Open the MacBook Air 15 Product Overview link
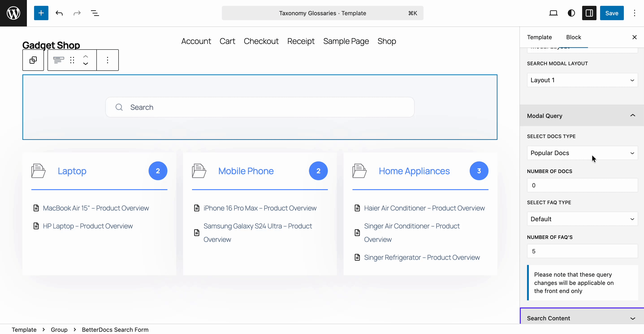This screenshot has width=644, height=334. 96,208
